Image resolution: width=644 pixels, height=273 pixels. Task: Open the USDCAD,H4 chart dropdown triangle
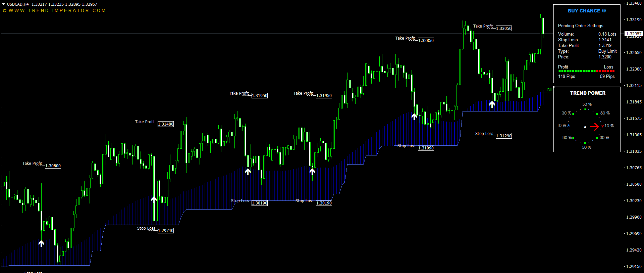[3, 4]
